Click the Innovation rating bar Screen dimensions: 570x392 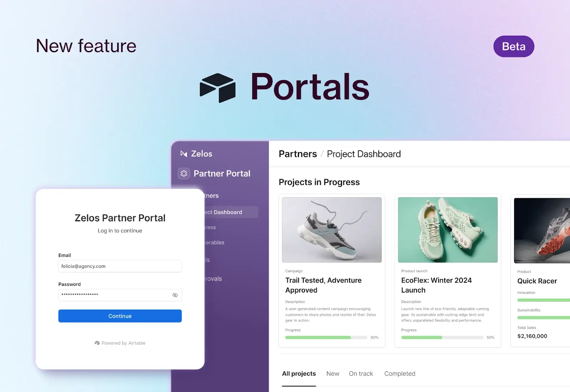544,300
